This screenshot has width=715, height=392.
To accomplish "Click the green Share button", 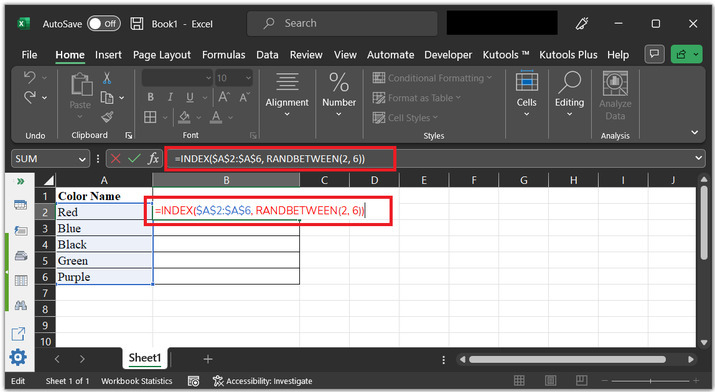I will coord(686,54).
